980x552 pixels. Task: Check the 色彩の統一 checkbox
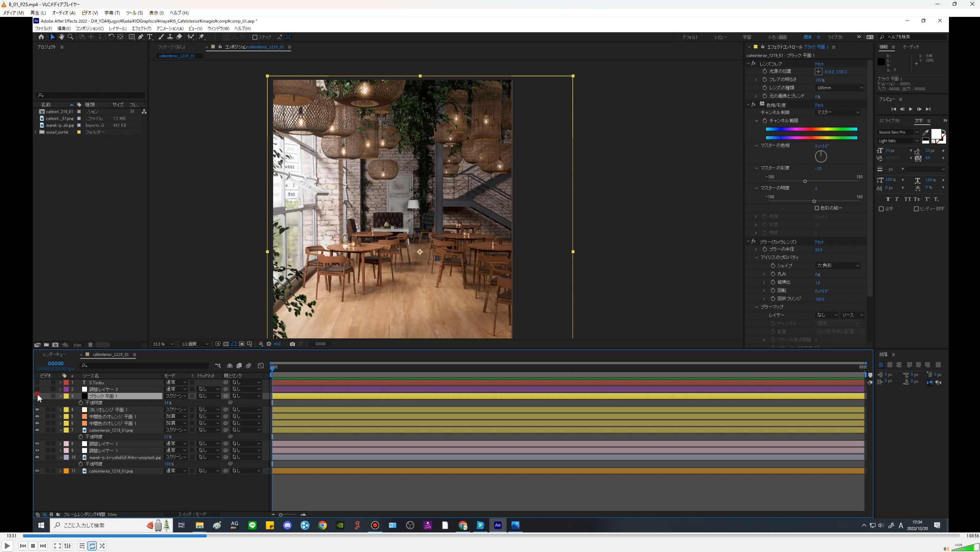817,208
